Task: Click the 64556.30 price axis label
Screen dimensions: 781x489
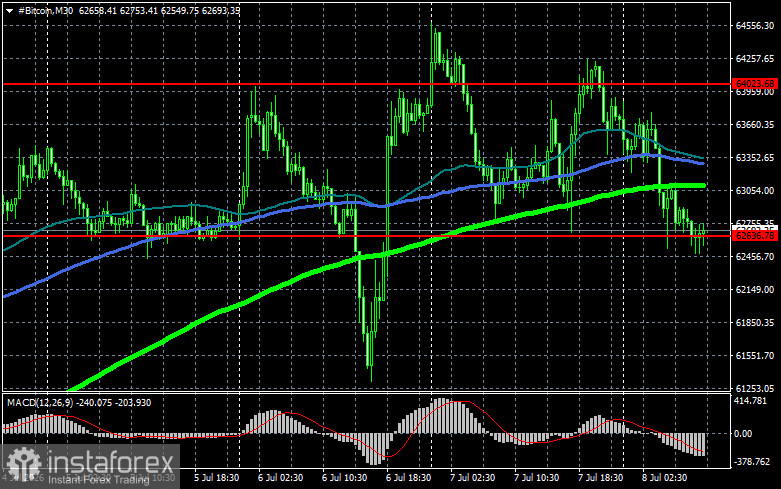Action: tap(755, 26)
